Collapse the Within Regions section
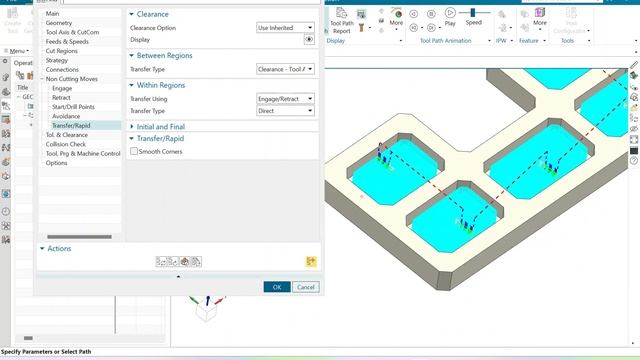 click(131, 85)
